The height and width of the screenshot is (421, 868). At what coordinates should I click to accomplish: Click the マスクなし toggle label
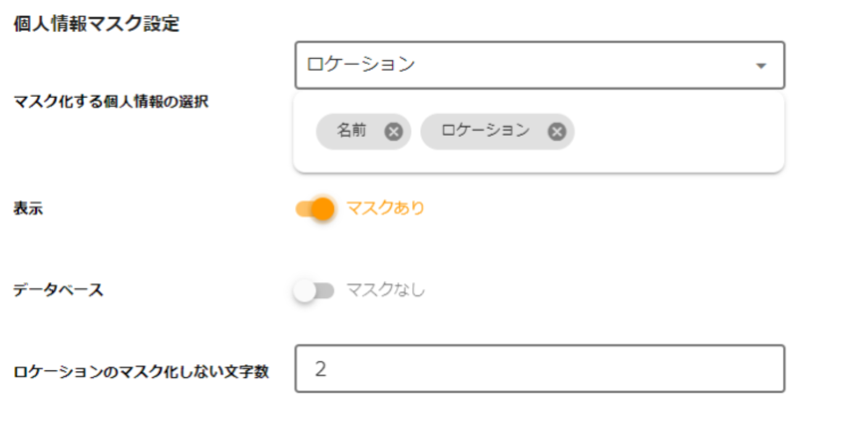[x=386, y=290]
